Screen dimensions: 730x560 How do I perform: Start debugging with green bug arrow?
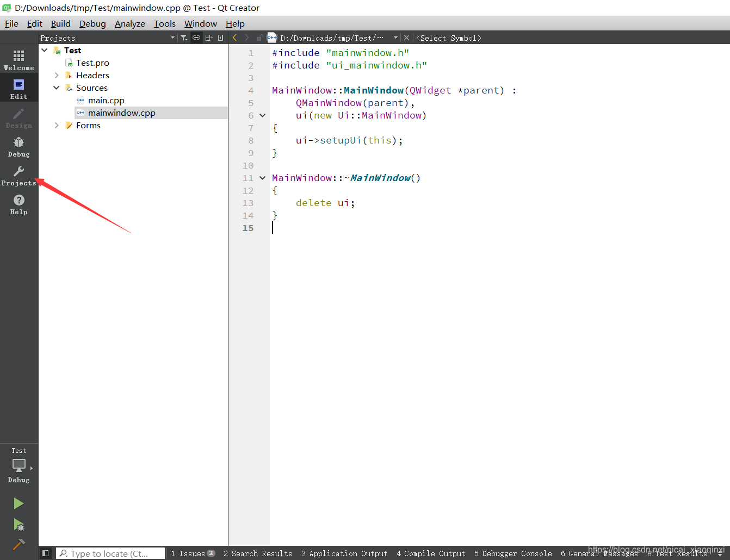pos(19,524)
